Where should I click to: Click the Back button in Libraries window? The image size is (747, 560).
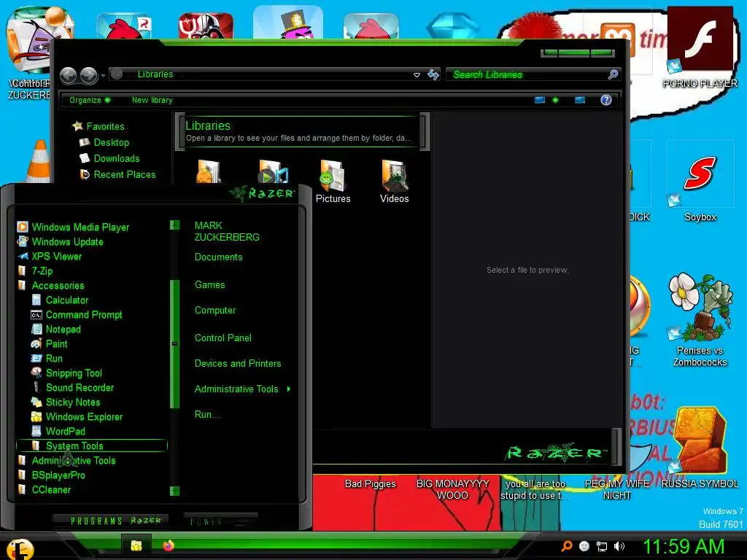[68, 75]
